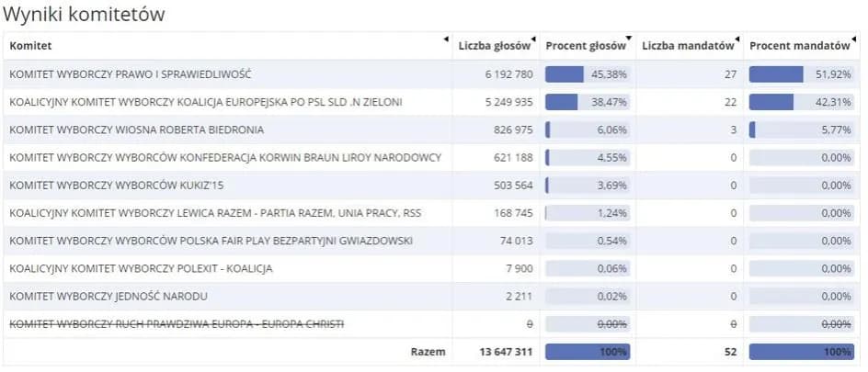Viewport: 868px width, 372px height.
Task: Click sort arrow for Liczba mandatów column
Action: 738,39
